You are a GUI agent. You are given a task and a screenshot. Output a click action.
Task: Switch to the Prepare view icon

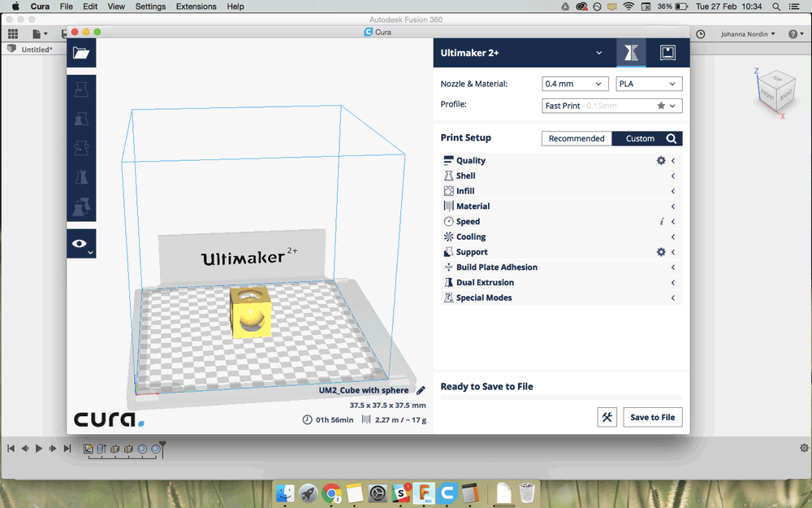pyautogui.click(x=631, y=52)
